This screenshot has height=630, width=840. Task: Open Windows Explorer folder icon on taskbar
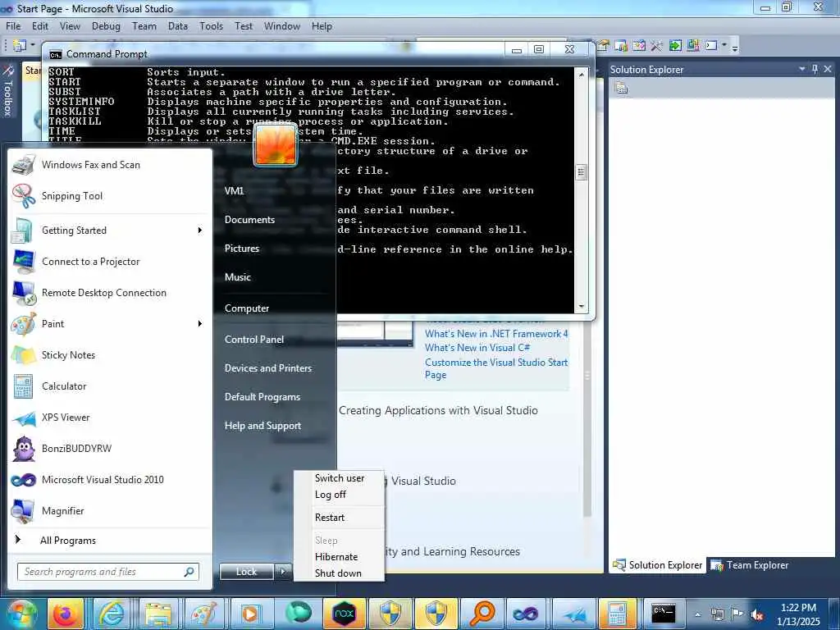(158, 614)
